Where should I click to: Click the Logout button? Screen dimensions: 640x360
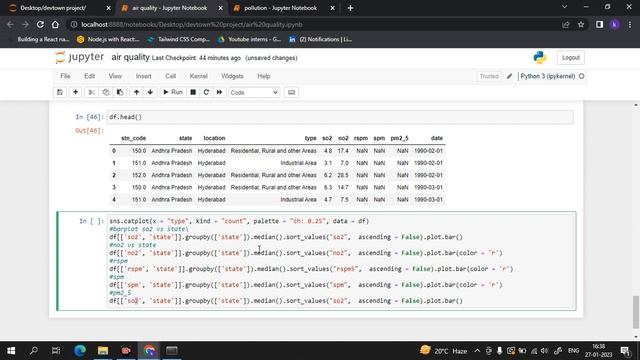click(571, 58)
